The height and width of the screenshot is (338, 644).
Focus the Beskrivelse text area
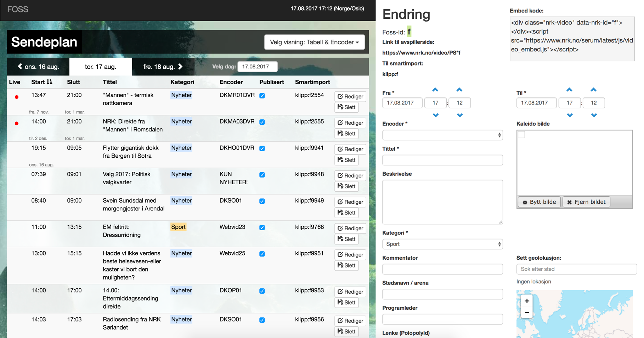[442, 202]
